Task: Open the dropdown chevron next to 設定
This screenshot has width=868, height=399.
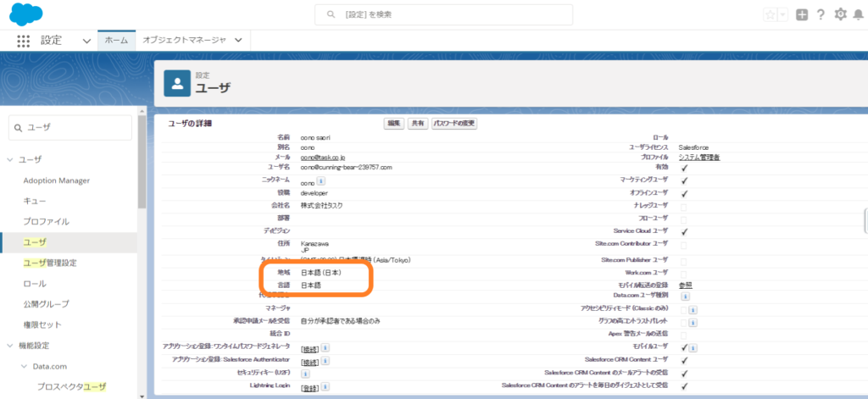Action: tap(86, 41)
